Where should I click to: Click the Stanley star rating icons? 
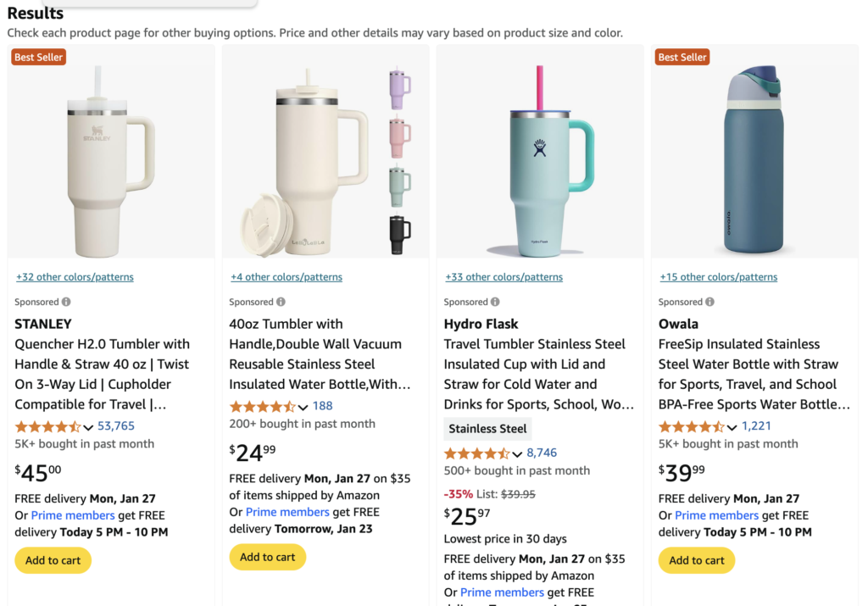click(x=47, y=426)
